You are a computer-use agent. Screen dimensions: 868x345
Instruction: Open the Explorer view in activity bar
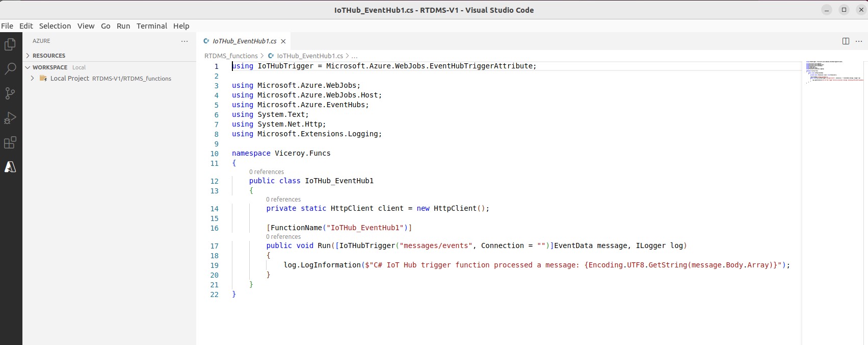pyautogui.click(x=10, y=44)
